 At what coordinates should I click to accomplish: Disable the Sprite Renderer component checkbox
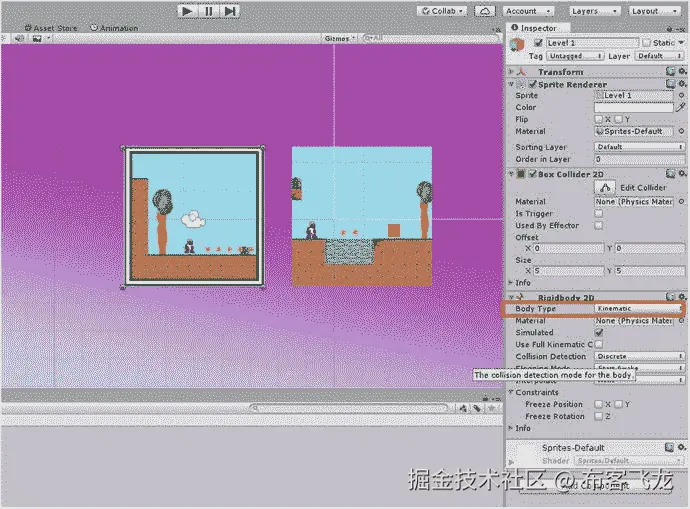(532, 84)
